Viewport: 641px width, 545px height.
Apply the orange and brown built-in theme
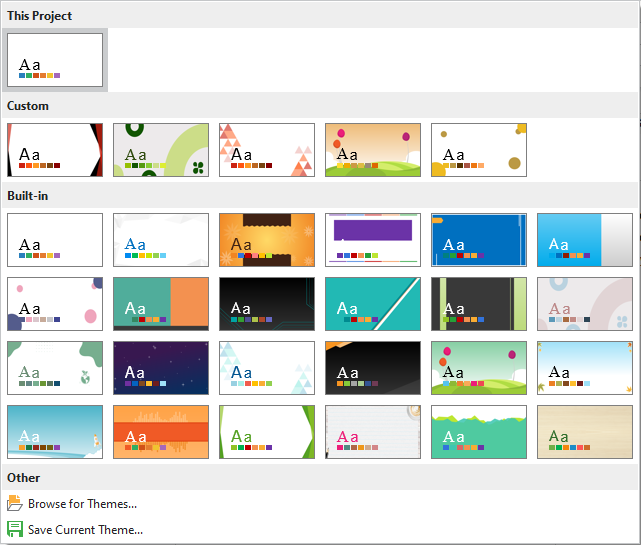[267, 240]
